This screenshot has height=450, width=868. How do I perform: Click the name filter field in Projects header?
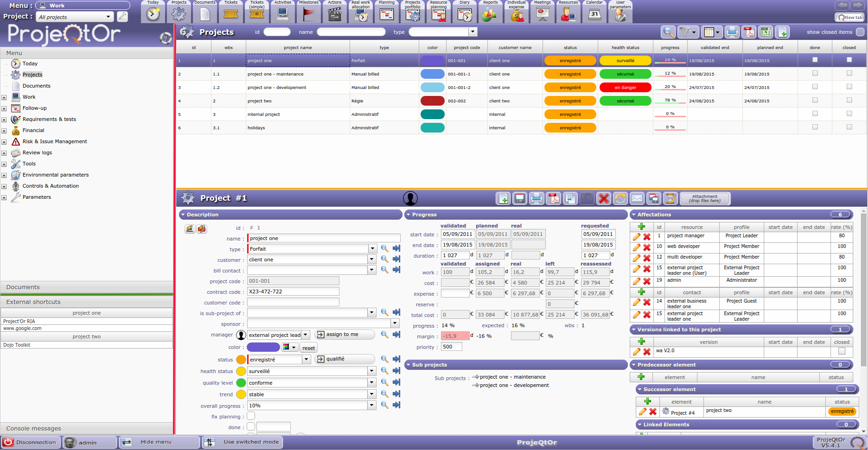click(351, 32)
